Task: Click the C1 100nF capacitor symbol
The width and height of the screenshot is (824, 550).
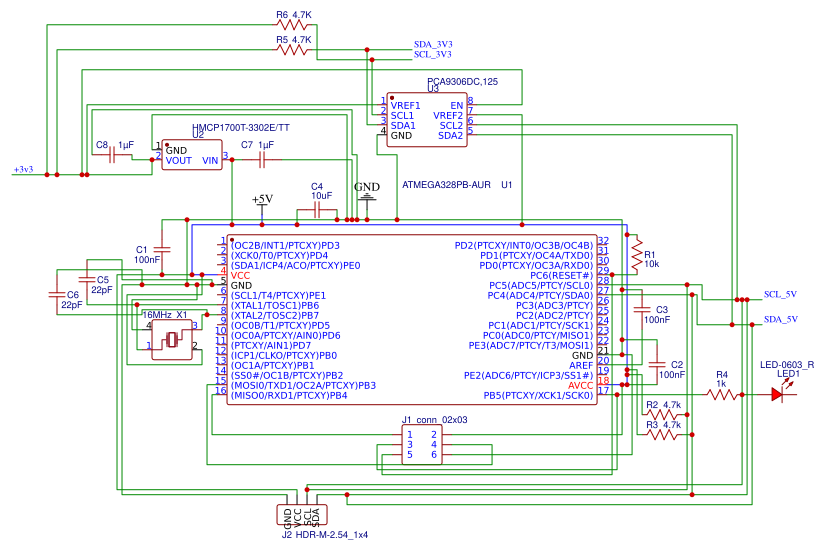Action: (x=162, y=249)
